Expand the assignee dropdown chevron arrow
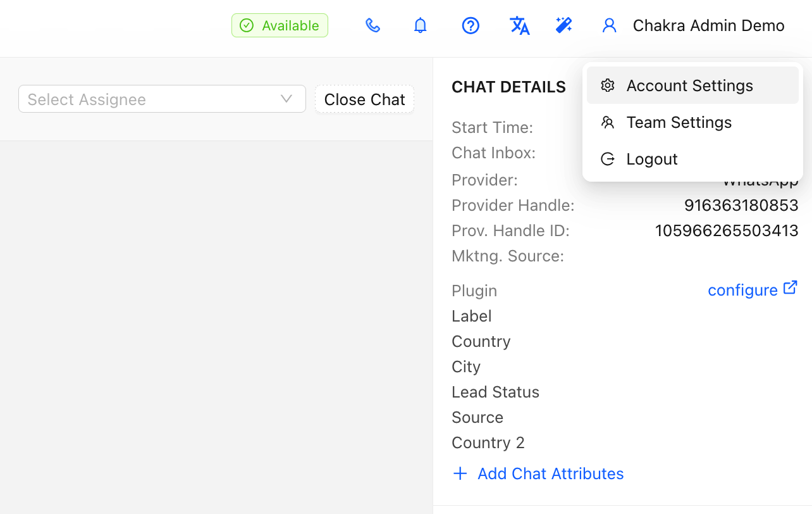The height and width of the screenshot is (514, 812). tap(286, 99)
